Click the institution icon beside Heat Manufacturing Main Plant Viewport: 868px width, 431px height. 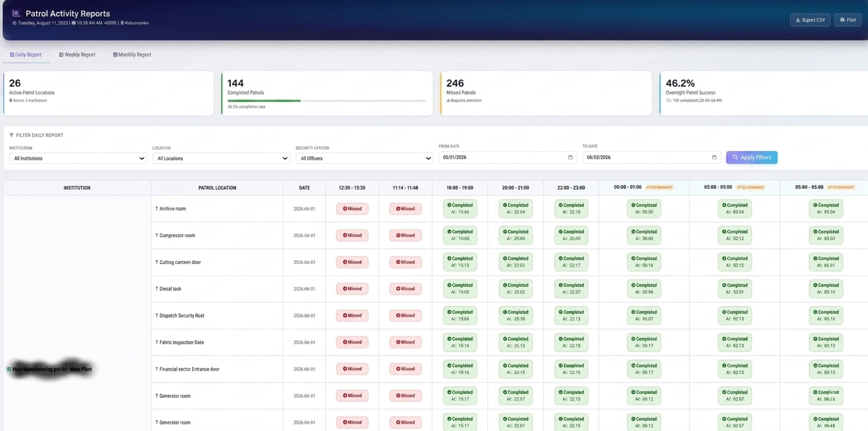(9, 369)
